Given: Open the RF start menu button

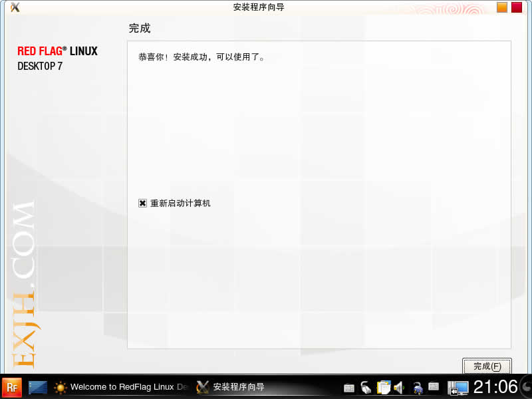Looking at the screenshot, I should point(12,387).
